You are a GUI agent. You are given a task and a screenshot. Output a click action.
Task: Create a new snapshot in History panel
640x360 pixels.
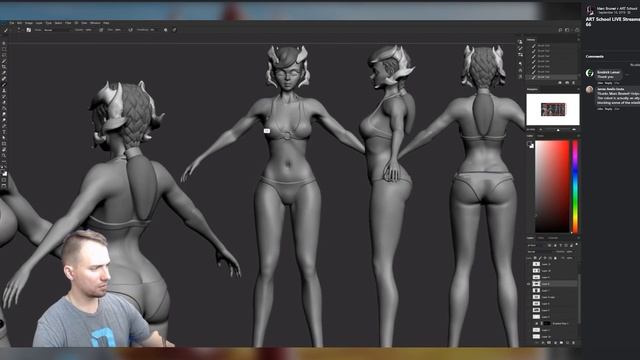coord(567,83)
